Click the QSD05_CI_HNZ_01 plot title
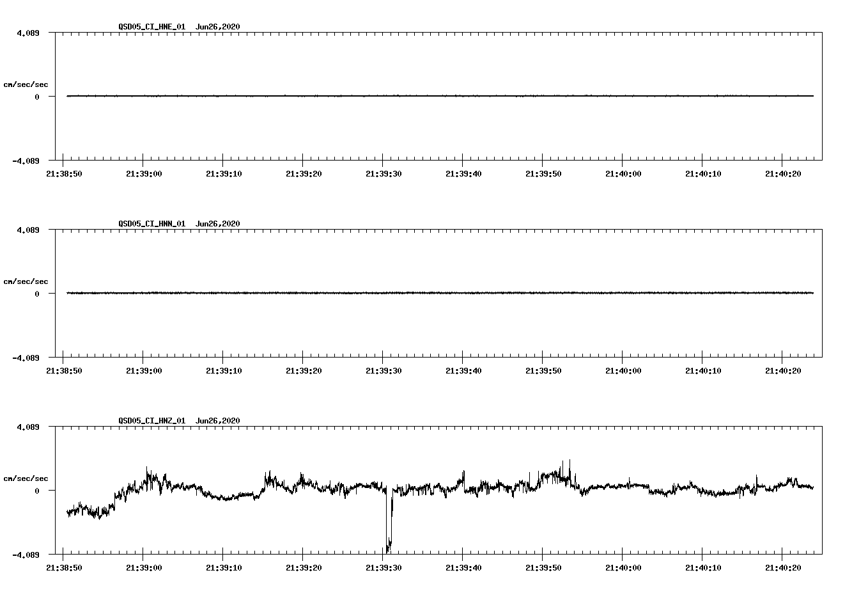868x591 pixels. 152,421
